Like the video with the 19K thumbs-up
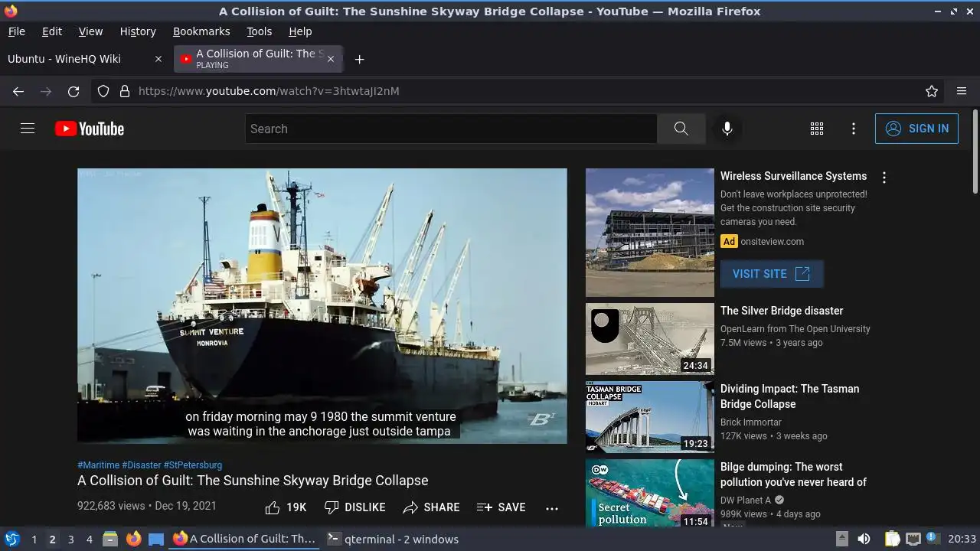 coord(286,507)
